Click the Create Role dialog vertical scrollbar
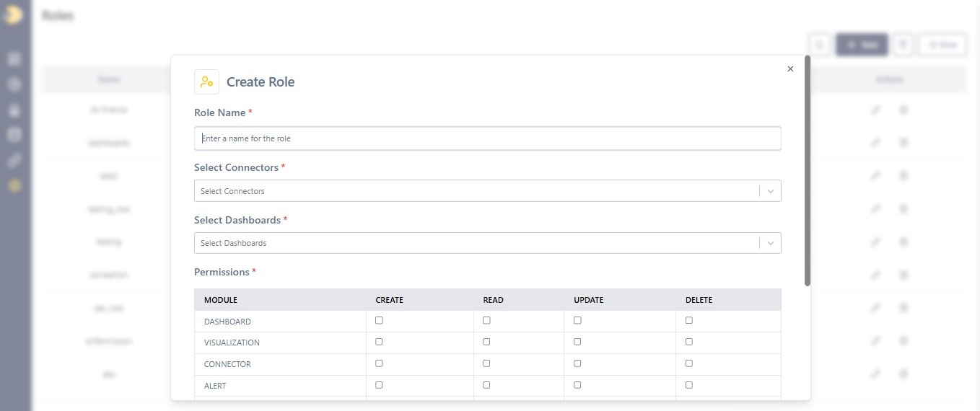This screenshot has width=980, height=411. (808, 173)
